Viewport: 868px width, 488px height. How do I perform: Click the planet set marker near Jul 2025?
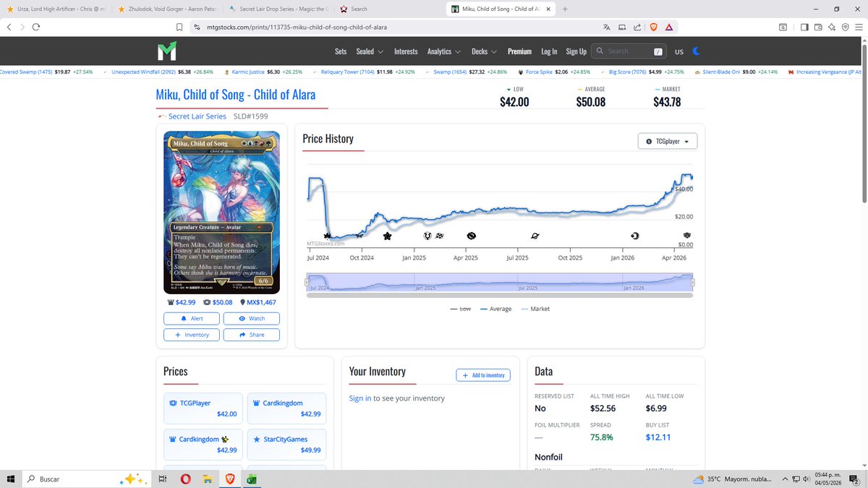click(x=535, y=236)
